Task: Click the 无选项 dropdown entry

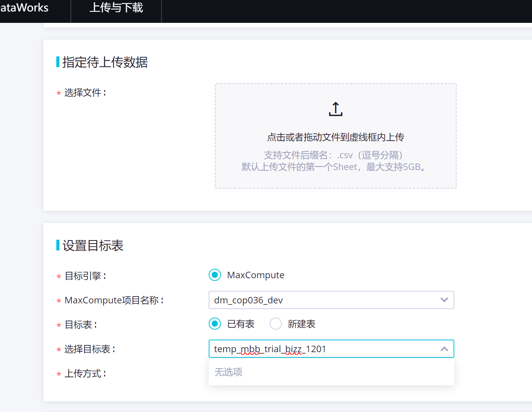Action: [228, 372]
